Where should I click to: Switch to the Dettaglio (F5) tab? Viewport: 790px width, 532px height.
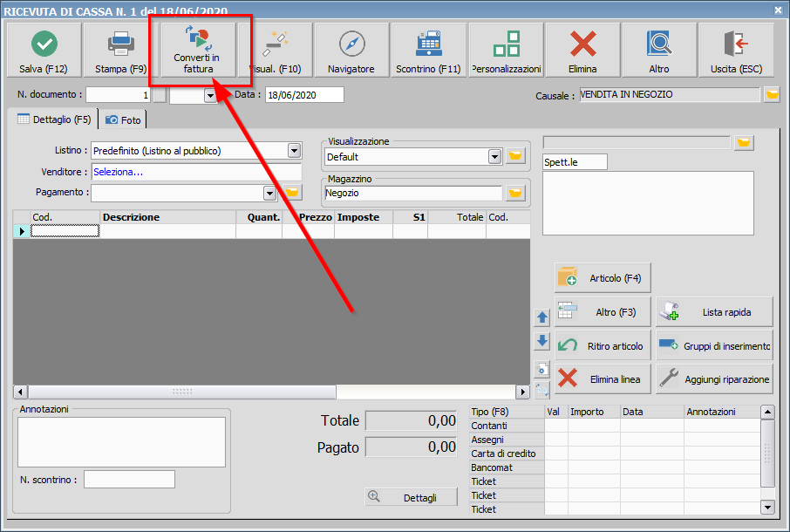pyautogui.click(x=54, y=119)
